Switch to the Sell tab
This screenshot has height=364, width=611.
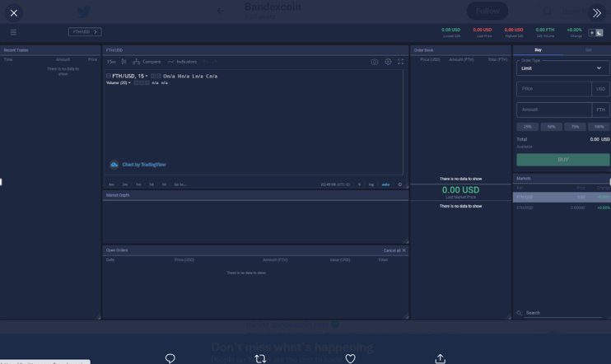point(588,50)
